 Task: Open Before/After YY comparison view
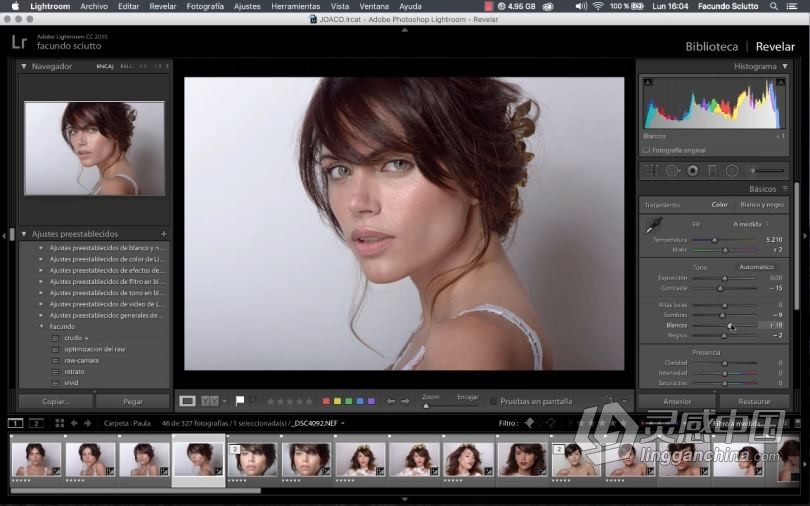point(210,401)
